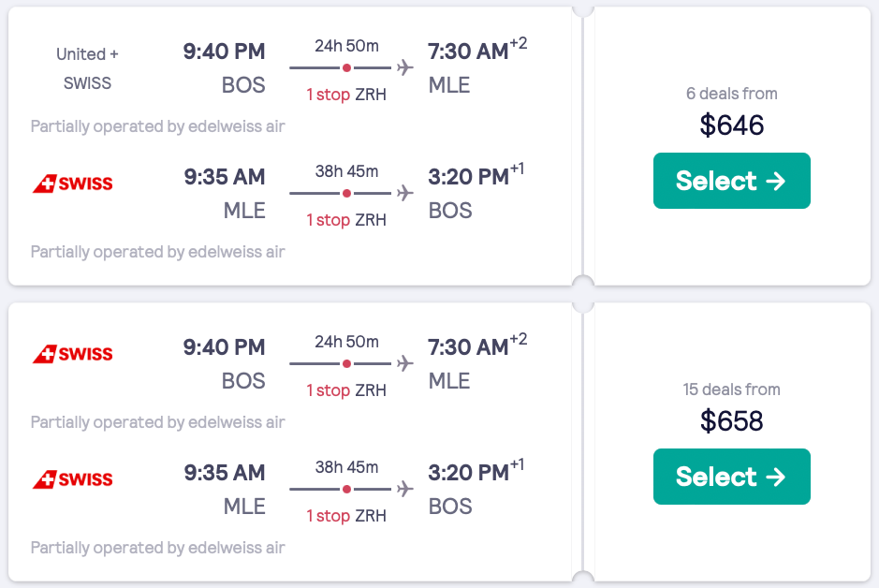Click the SWISS logo in the $646 card
The height and width of the screenshot is (588, 879).
click(x=72, y=184)
